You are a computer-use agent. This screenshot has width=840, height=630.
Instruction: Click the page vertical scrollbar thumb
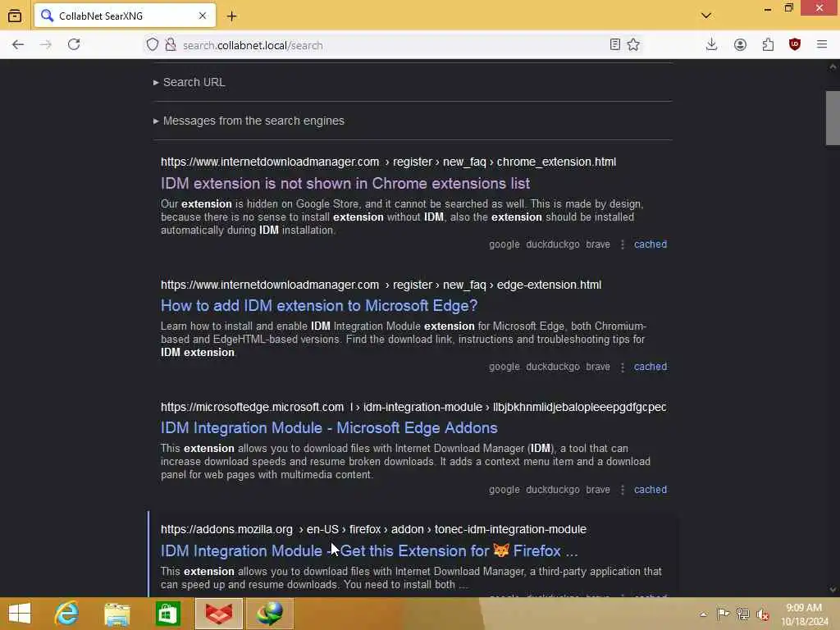pyautogui.click(x=832, y=118)
